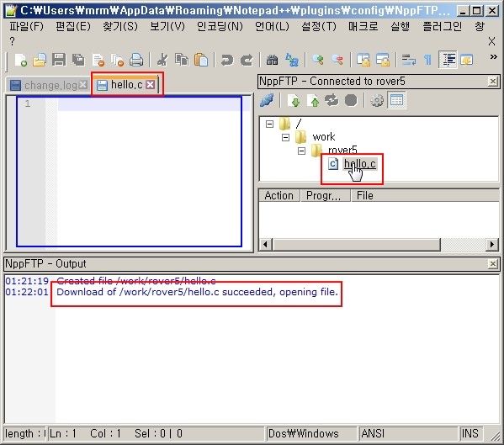The height and width of the screenshot is (445, 504).
Task: Close the current document via toolbar icon
Action: 98,60
